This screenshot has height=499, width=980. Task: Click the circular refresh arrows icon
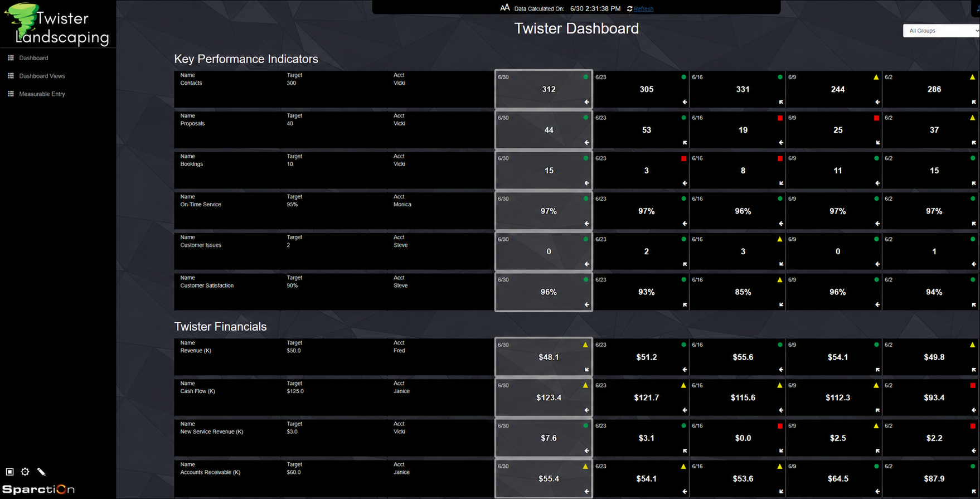[x=629, y=9]
